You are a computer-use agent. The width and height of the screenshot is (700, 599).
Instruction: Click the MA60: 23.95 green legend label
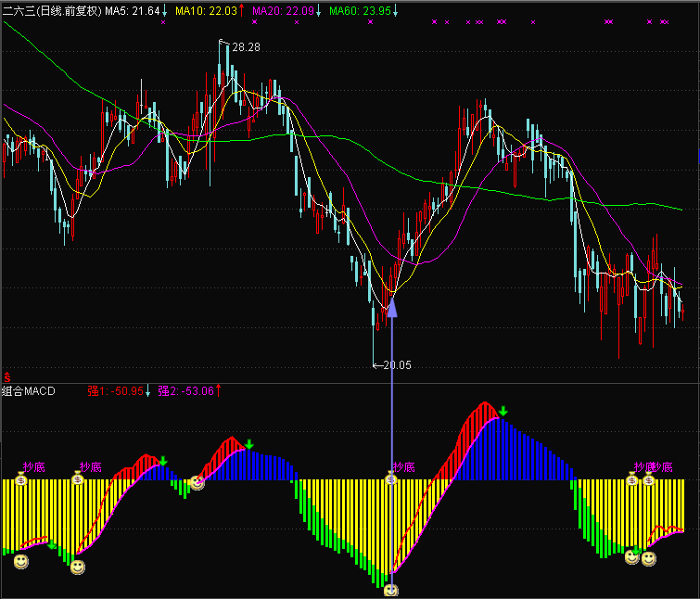[x=359, y=11]
